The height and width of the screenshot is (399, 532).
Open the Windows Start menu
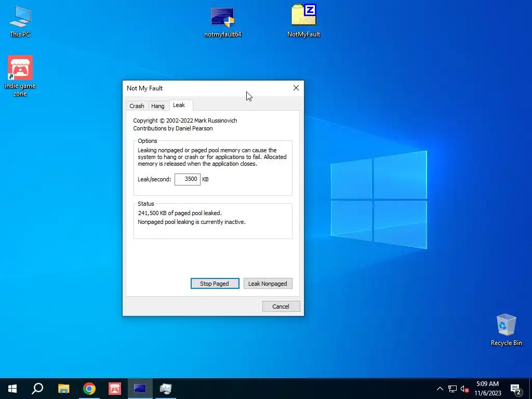(12, 389)
